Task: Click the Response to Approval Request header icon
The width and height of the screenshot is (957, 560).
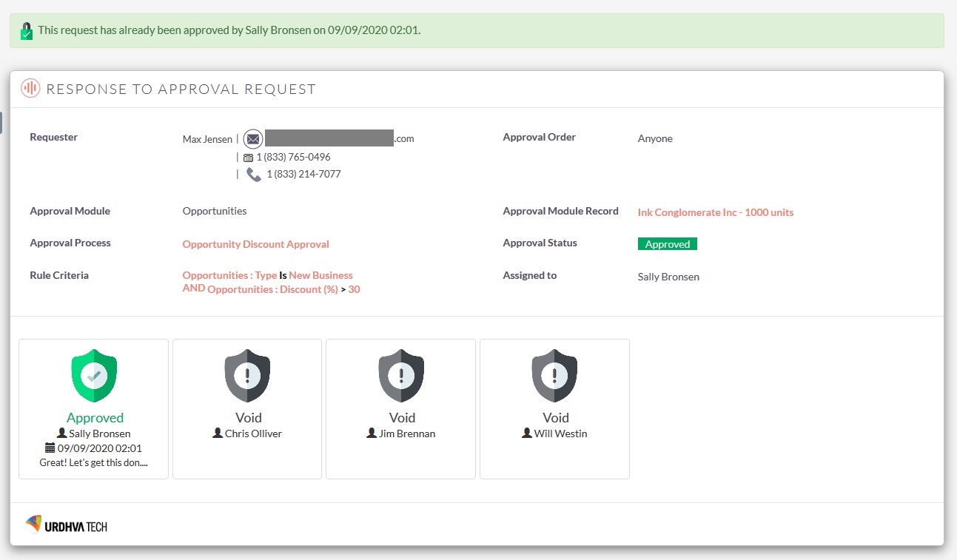Action: (30, 89)
